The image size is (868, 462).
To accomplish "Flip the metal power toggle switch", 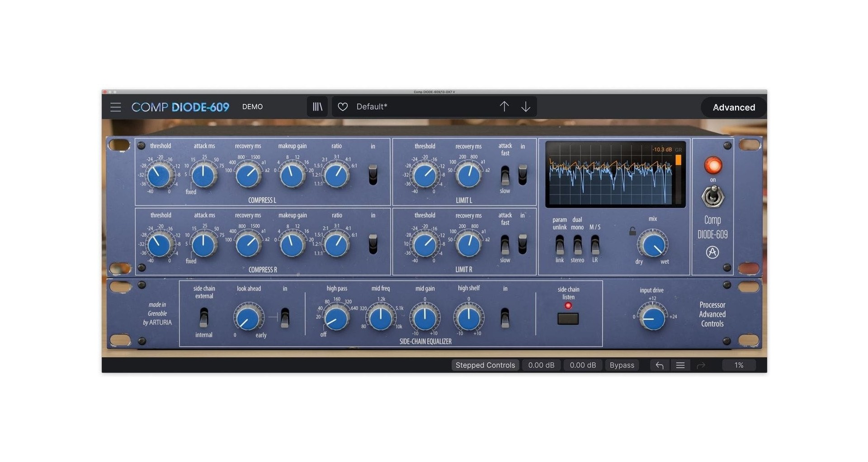I will [713, 197].
